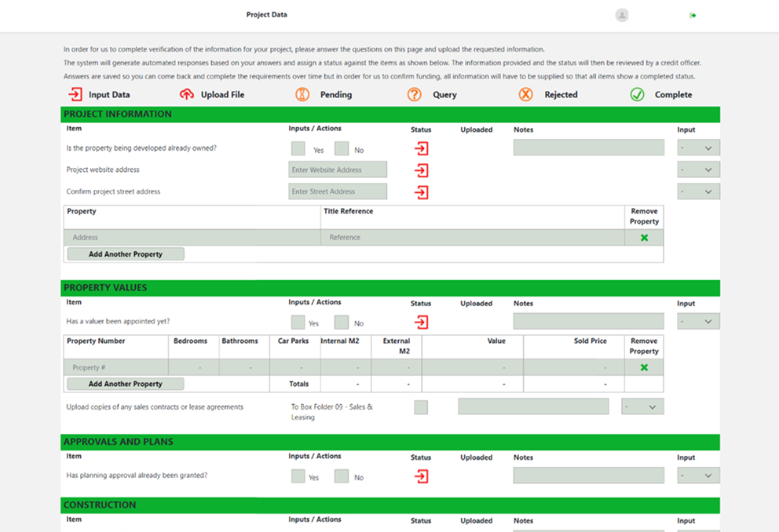Screen dimensions: 779x532
Task: Click the Bedrooms cell in property row
Action: tap(194, 367)
